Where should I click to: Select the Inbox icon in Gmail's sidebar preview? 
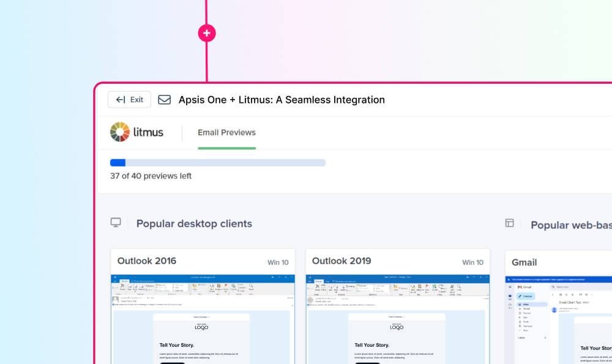[519, 304]
